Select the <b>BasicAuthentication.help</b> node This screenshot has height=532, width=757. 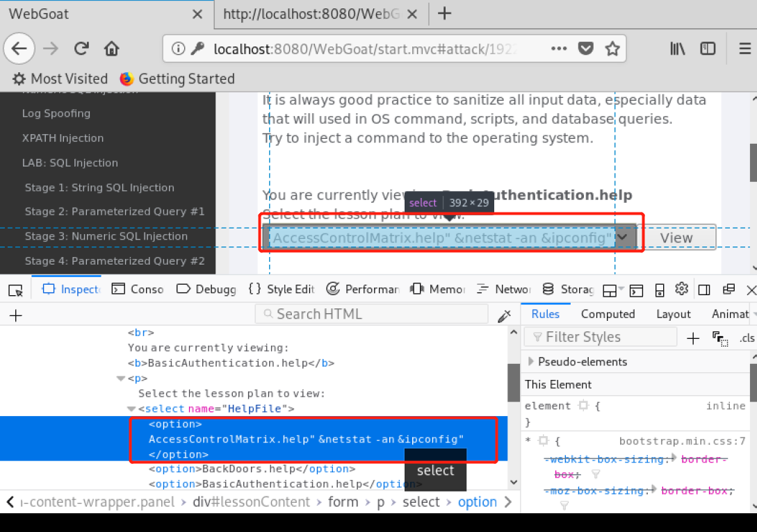click(231, 363)
